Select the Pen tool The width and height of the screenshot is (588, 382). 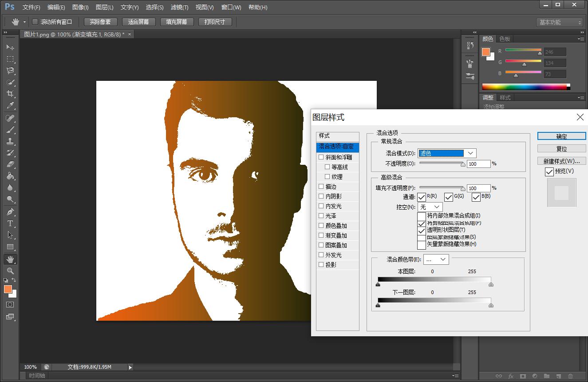(x=10, y=212)
